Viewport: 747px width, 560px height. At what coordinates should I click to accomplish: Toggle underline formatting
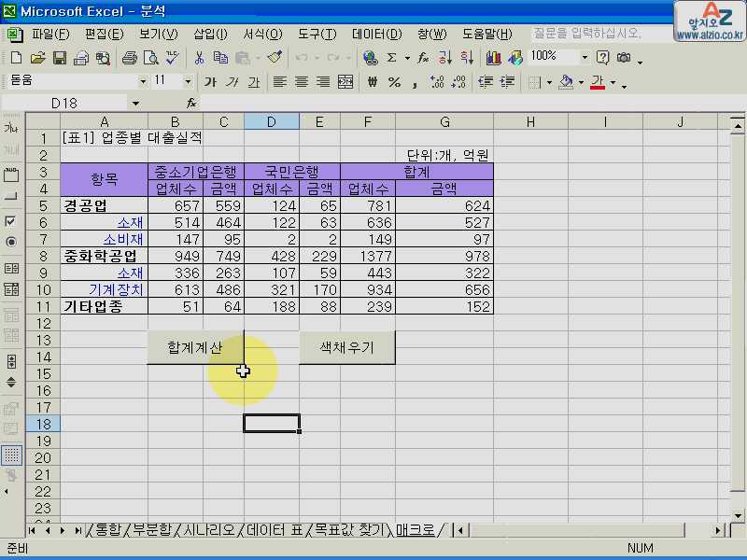(x=254, y=82)
